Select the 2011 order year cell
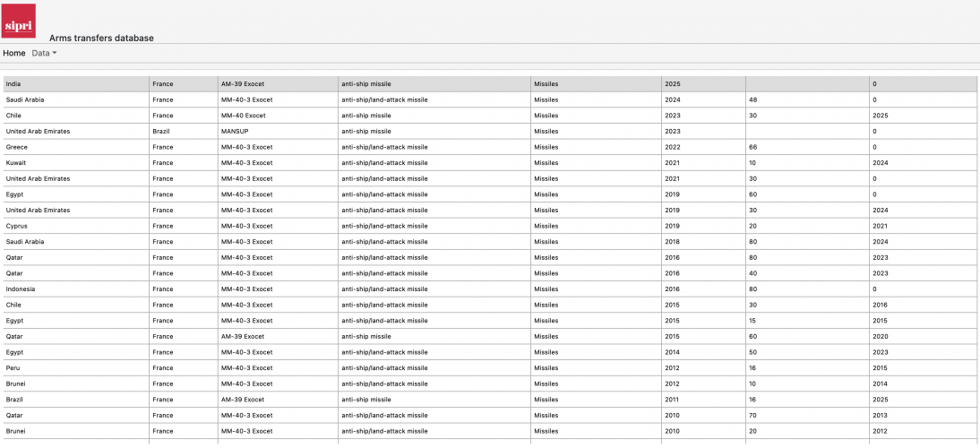Image resolution: width=980 pixels, height=448 pixels. coord(703,400)
